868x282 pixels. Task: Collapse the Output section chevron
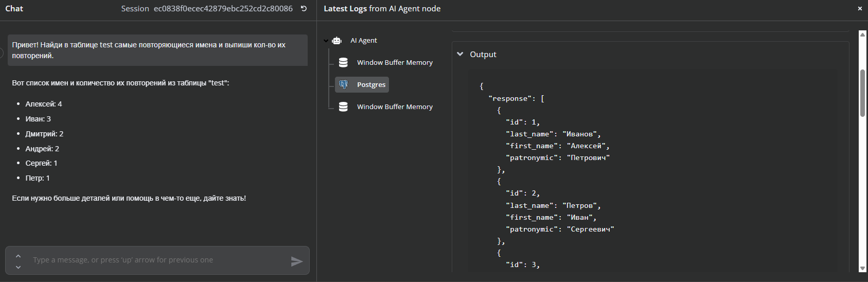(x=460, y=54)
